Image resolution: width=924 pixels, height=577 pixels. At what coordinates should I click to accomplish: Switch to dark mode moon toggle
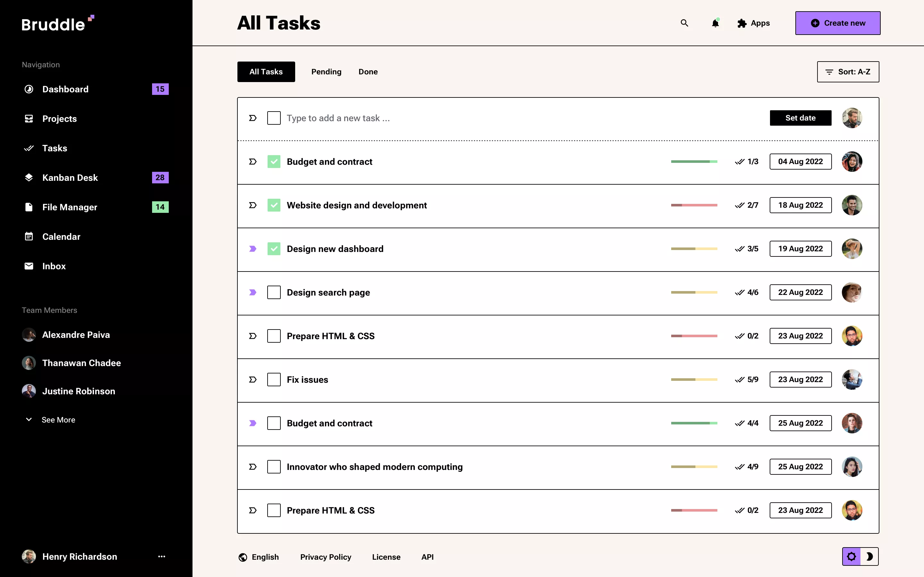(x=869, y=556)
